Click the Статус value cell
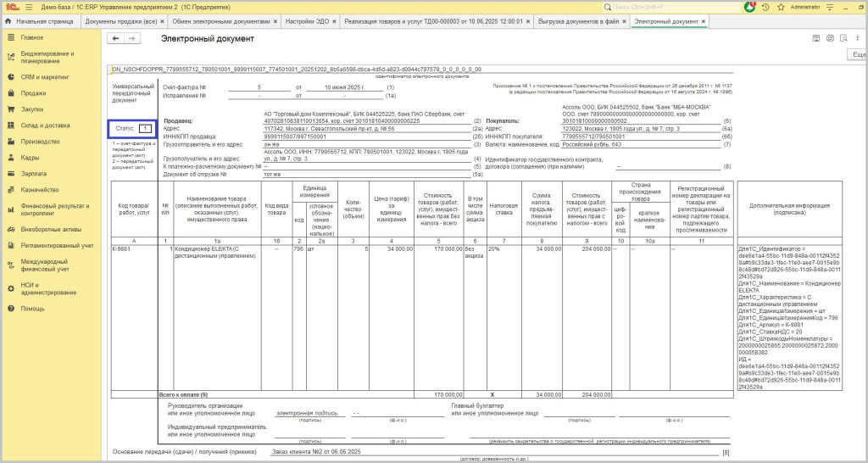This screenshot has height=463, width=868. click(145, 129)
